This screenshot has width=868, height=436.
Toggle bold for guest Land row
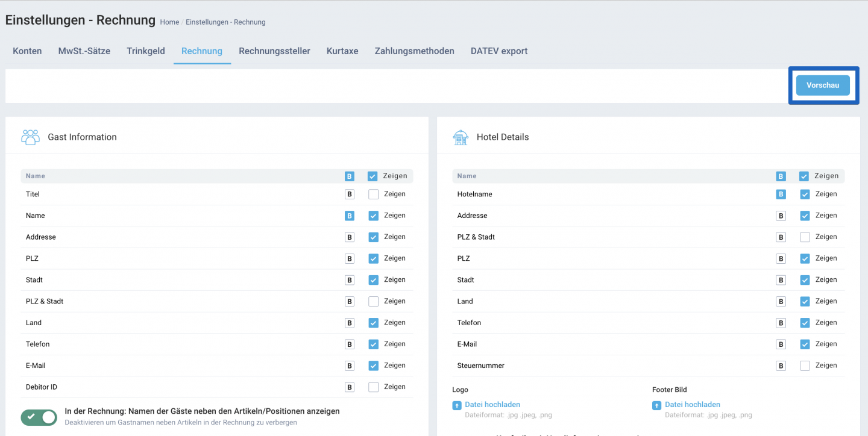pyautogui.click(x=350, y=323)
